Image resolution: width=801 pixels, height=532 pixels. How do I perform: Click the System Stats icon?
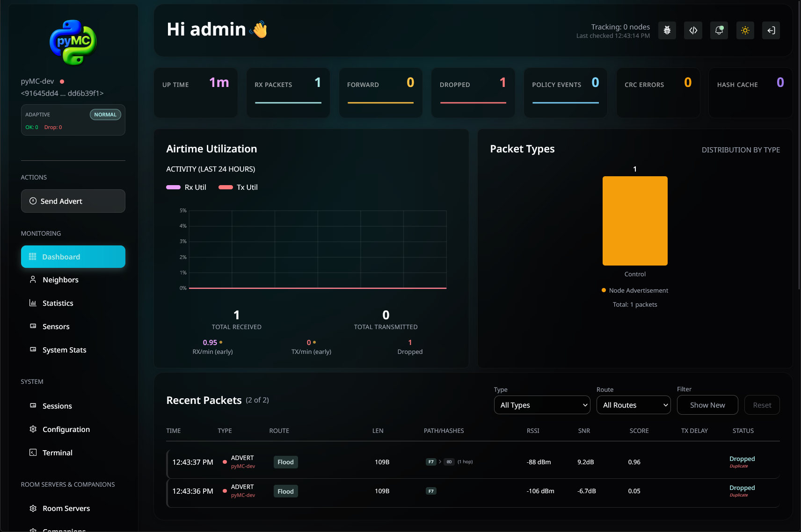point(33,350)
